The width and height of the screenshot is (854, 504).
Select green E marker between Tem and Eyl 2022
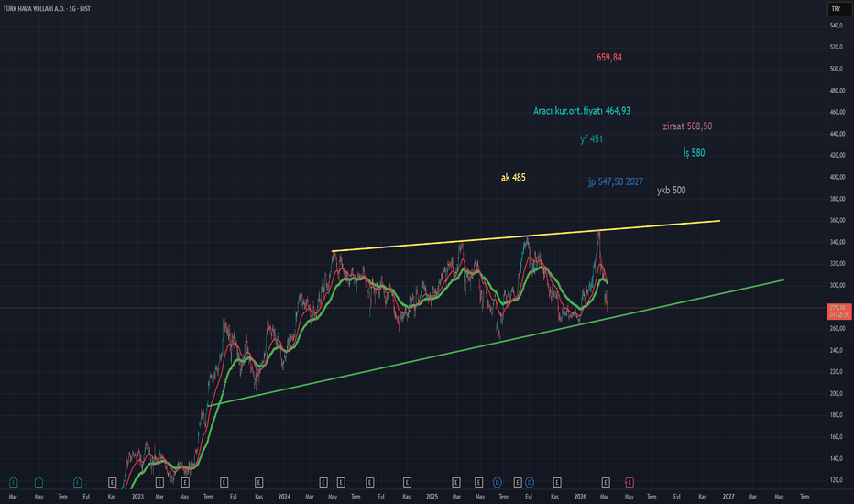pos(77,482)
